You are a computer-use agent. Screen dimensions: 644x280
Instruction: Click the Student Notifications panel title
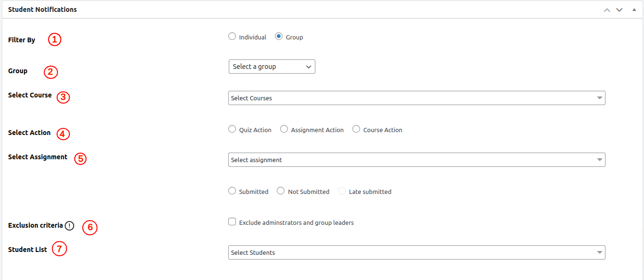tap(42, 10)
